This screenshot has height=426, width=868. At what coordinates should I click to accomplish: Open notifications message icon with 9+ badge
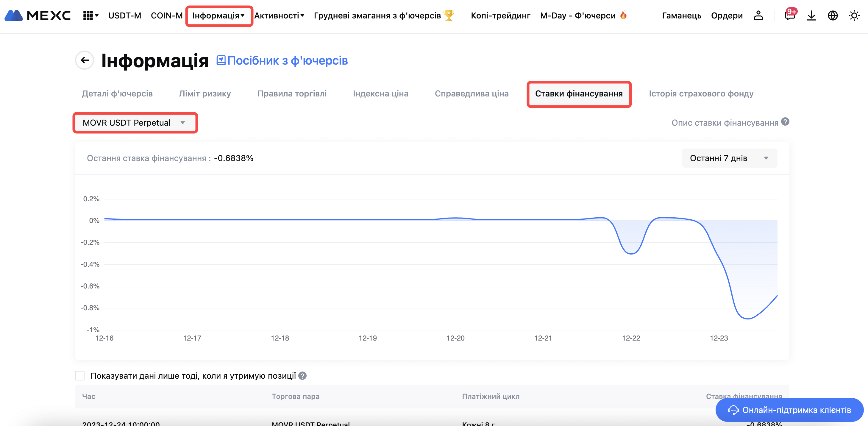pyautogui.click(x=789, y=15)
